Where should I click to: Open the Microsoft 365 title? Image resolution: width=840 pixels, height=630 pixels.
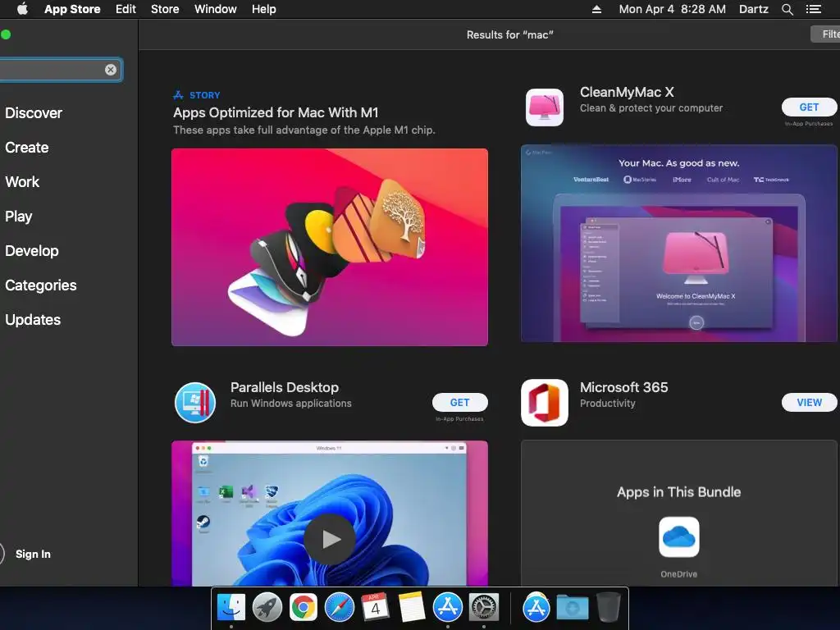click(x=624, y=387)
